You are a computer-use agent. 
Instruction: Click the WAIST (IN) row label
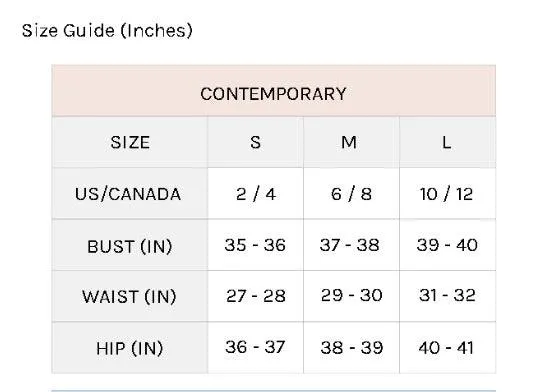click(130, 296)
